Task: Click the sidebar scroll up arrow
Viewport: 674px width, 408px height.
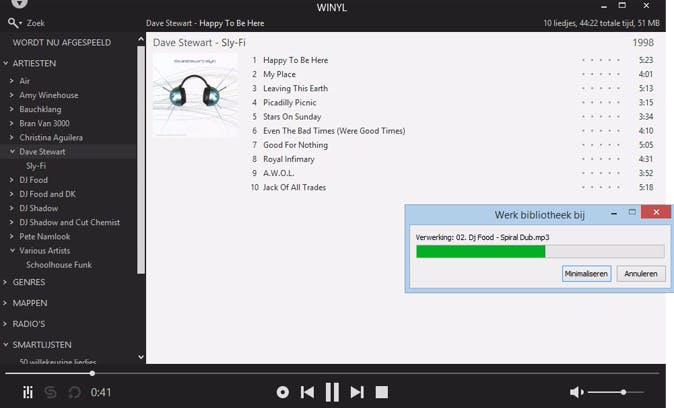Action: (141, 40)
